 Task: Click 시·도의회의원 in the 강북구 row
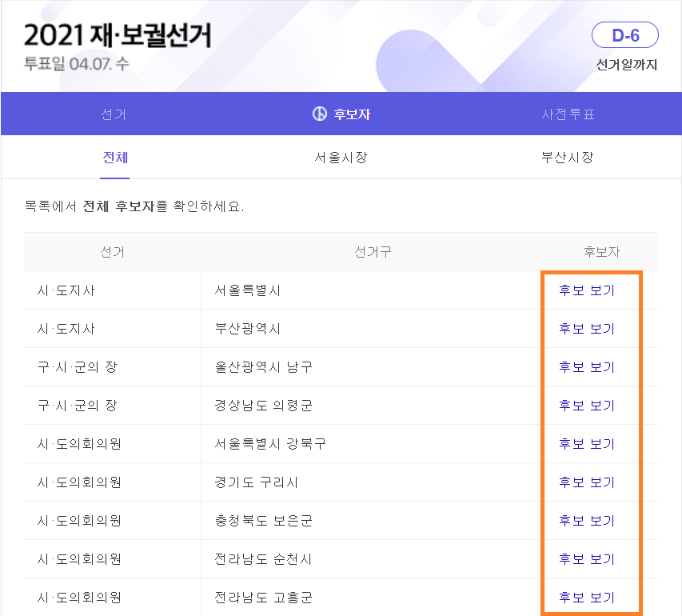click(x=79, y=444)
